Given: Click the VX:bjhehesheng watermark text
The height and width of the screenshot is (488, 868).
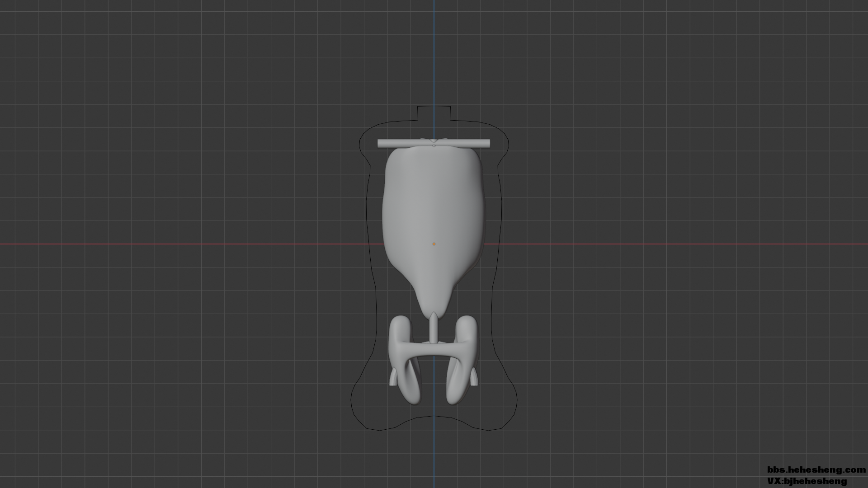Looking at the screenshot, I should coord(807,481).
